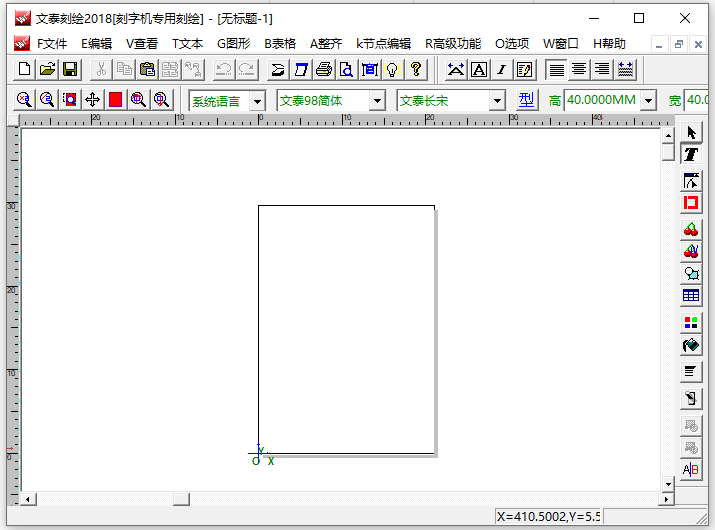Open the T文本 menu
Image resolution: width=715 pixels, height=530 pixels.
[187, 44]
